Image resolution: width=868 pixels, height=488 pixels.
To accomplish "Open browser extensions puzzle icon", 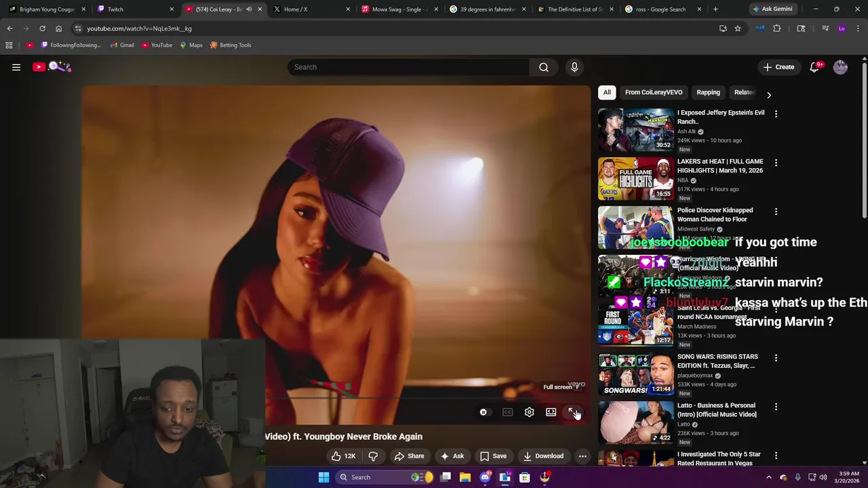I will pos(777,28).
